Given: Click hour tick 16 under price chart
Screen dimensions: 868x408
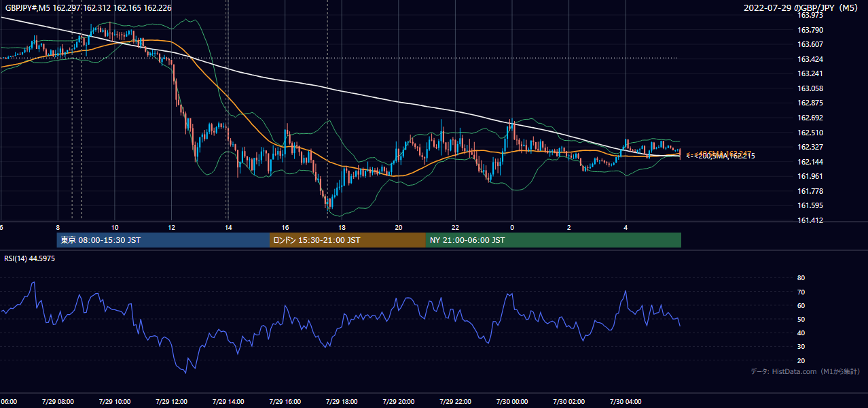Looking at the screenshot, I should tap(285, 228).
